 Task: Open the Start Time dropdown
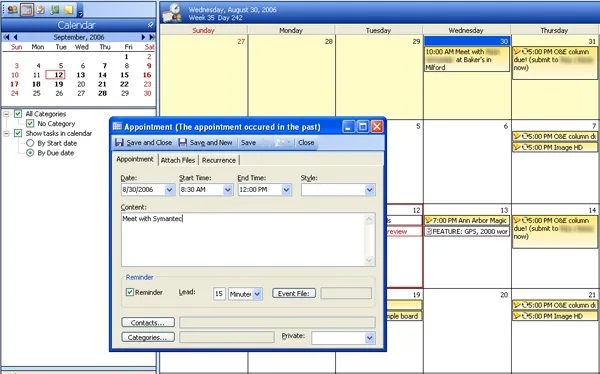click(x=228, y=189)
